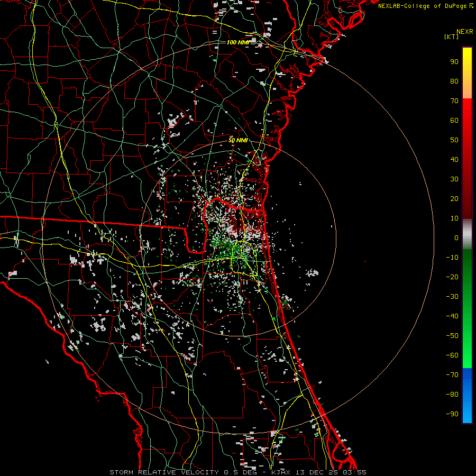Click the [KT] units label
The width and height of the screenshot is (476, 476).
(x=452, y=36)
